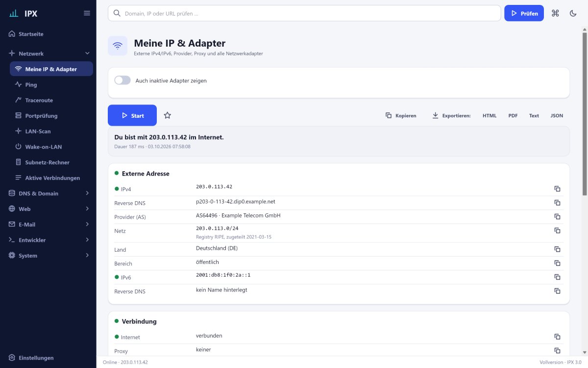Image resolution: width=588 pixels, height=368 pixels.
Task: Copy the Provider (AS) row value
Action: (557, 216)
